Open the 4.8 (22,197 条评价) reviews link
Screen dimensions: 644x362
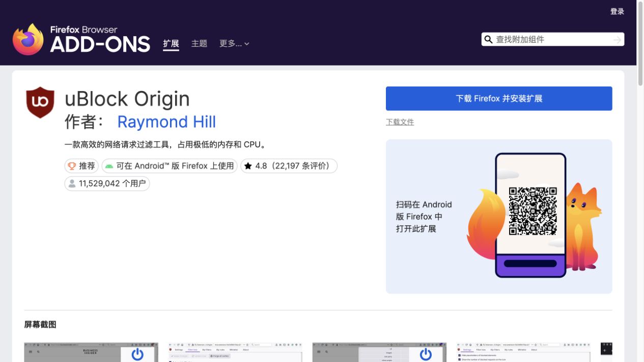289,166
